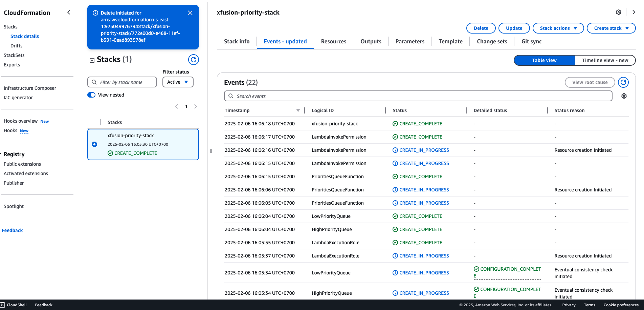Open Create stack dropdown
This screenshot has height=310, width=644.
point(611,28)
